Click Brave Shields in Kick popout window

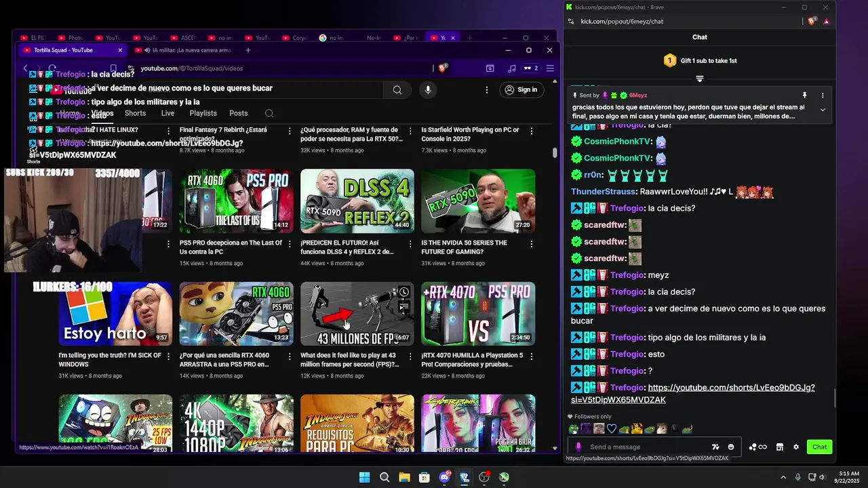[x=812, y=21]
